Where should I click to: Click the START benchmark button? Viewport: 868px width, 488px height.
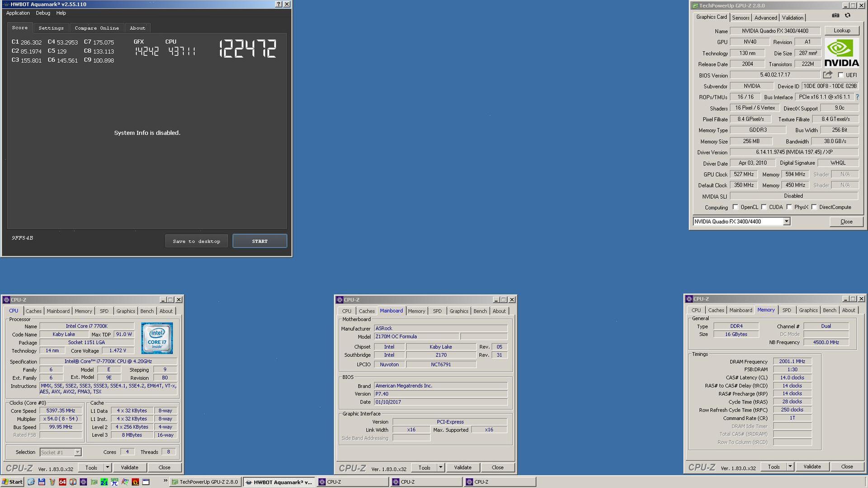(260, 241)
